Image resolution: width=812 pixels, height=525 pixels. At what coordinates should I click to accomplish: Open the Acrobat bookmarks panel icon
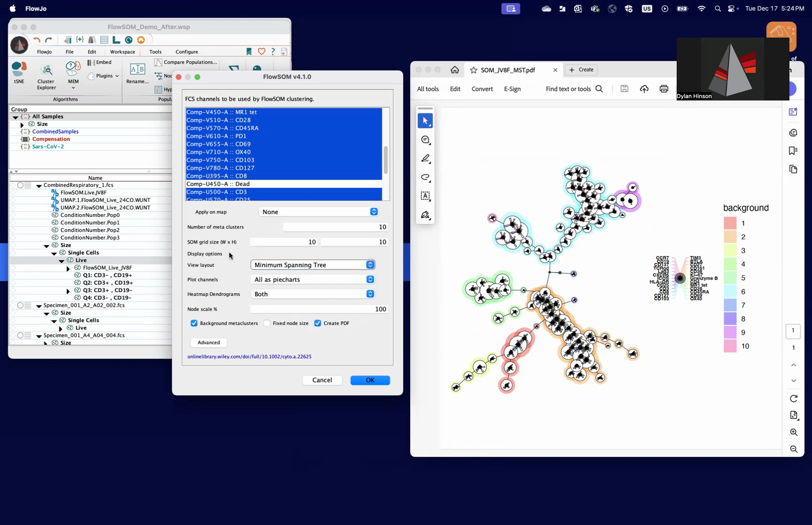[793, 151]
